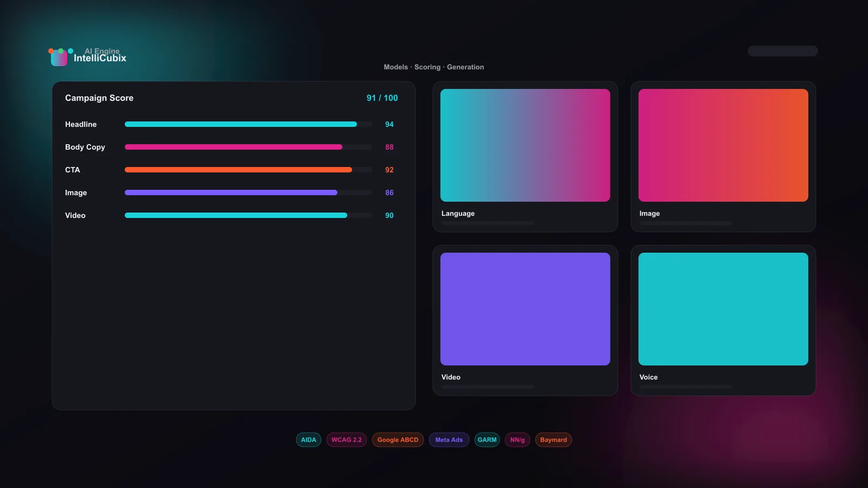
Task: Open the teal Voice model thumbnail
Action: tap(723, 309)
